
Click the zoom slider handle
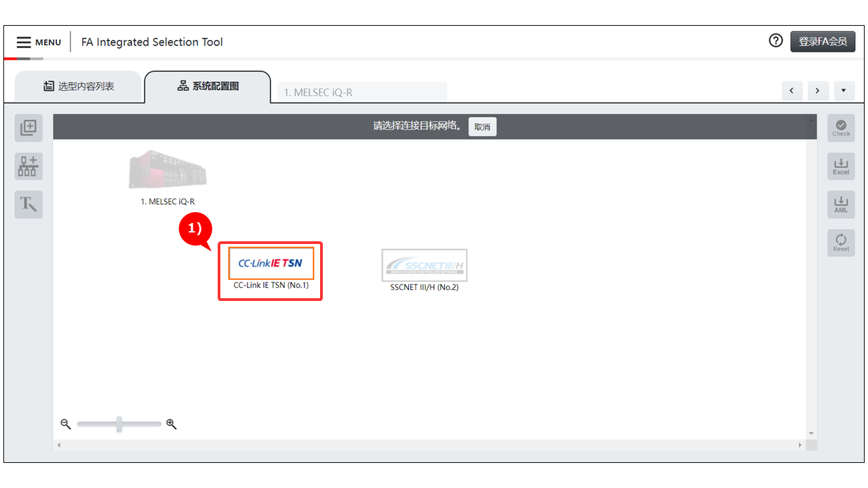(119, 424)
